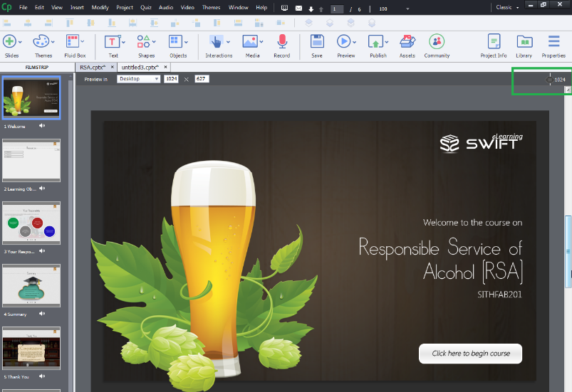Image resolution: width=572 pixels, height=392 pixels.
Task: Open the Preview In Desktop dropdown
Action: (x=139, y=79)
